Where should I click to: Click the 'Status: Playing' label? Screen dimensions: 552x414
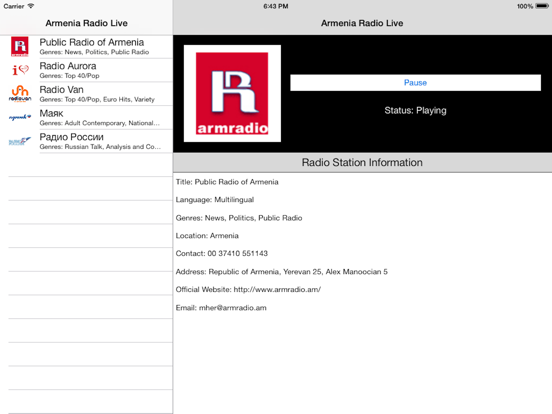tap(415, 111)
